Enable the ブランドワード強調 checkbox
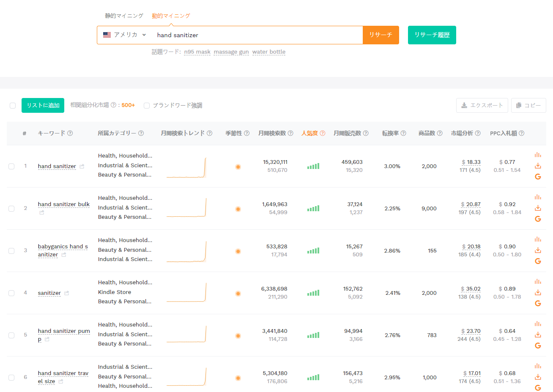Image resolution: width=553 pixels, height=392 pixels. click(147, 106)
